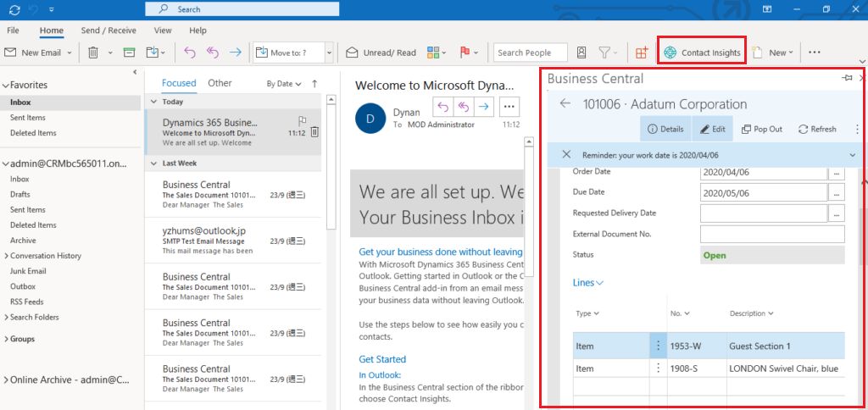Viewport: 868px width, 410px height.
Task: Click Forward in the reading pane header
Action: 483,107
